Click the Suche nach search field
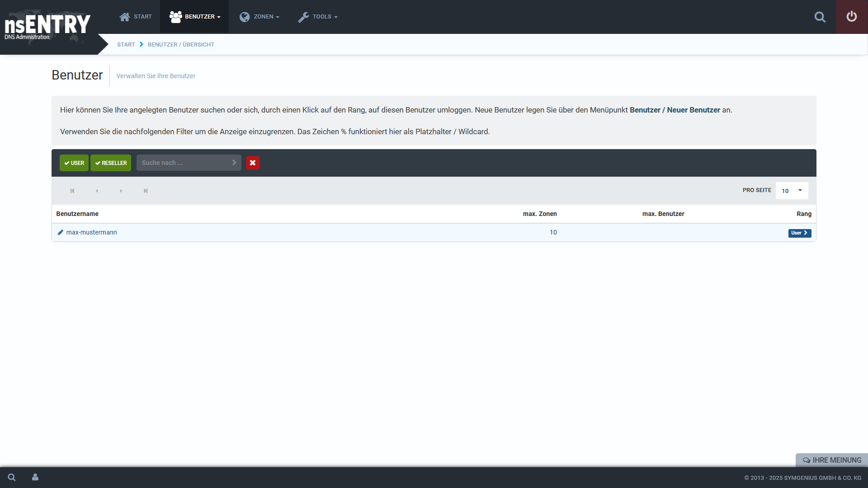Screen dimensions: 868x488 pyautogui.click(x=183, y=163)
